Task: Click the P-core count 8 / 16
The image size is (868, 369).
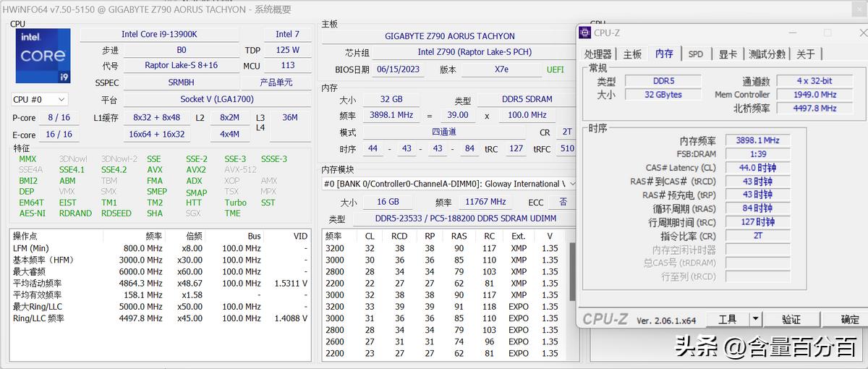Action: point(59,117)
